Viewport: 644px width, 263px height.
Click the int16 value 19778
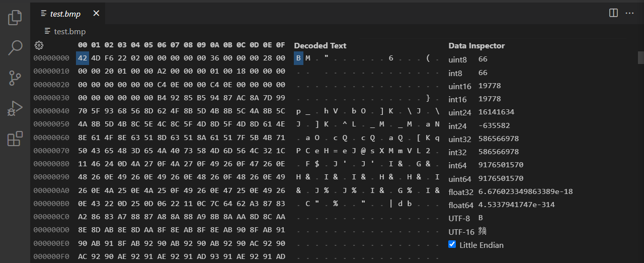(490, 99)
